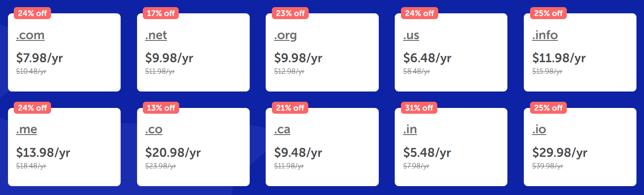The height and width of the screenshot is (195, 644).
Task: Open the .com domain link
Action: coord(30,36)
